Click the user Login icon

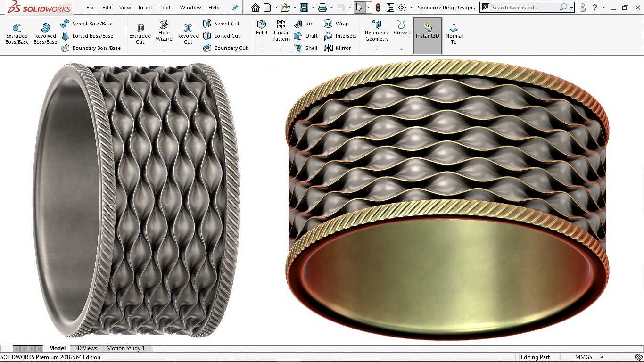[583, 8]
